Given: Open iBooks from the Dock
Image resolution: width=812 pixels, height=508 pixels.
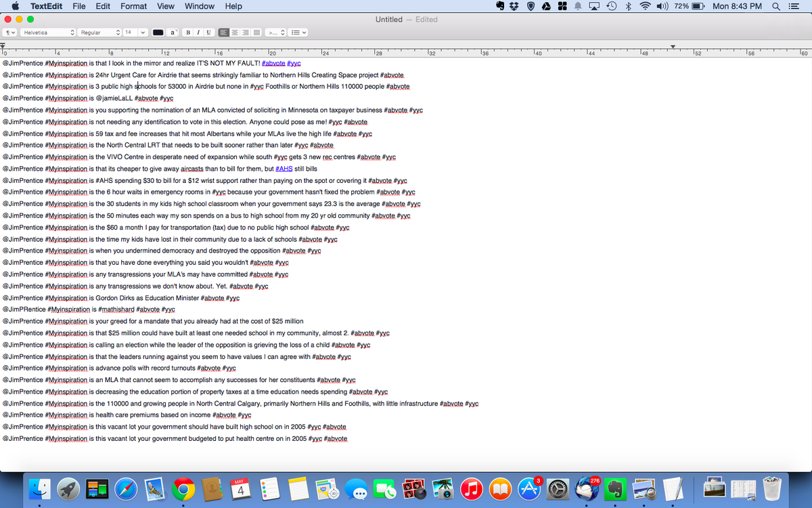Looking at the screenshot, I should point(500,489).
